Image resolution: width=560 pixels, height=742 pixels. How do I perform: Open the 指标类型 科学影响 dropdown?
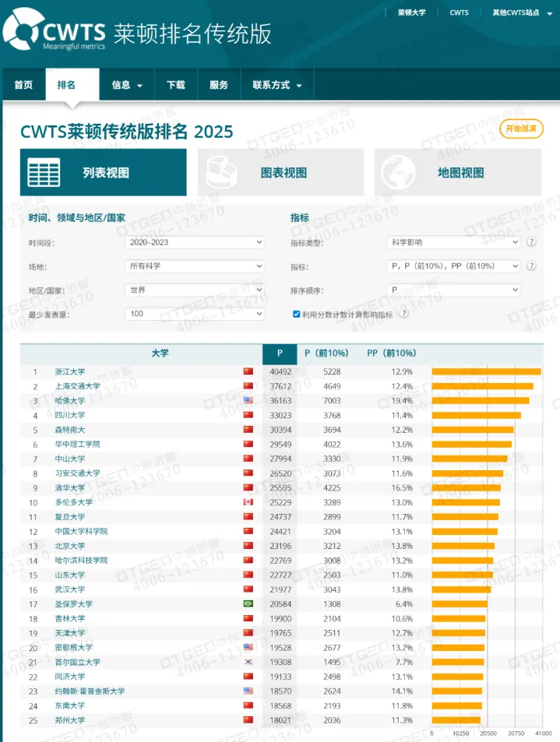[453, 242]
